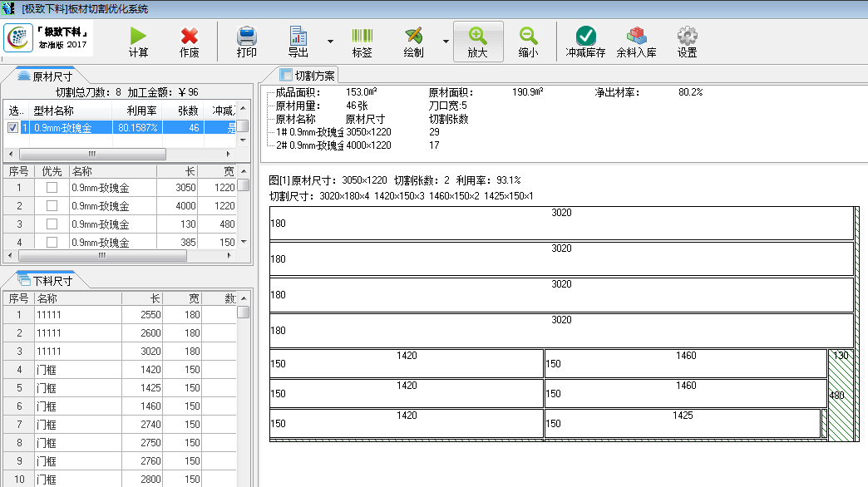Switch to the 切割方案 tab
The image size is (868, 487).
pyautogui.click(x=308, y=76)
